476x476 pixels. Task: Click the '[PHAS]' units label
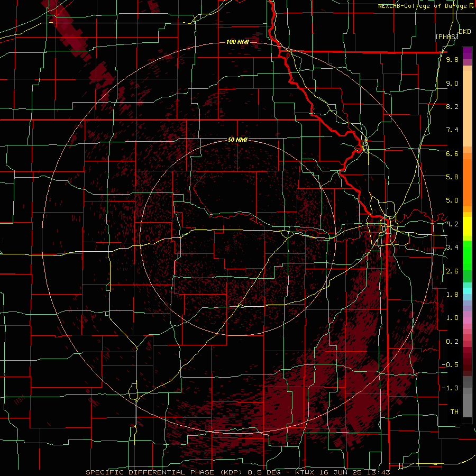pyautogui.click(x=447, y=36)
